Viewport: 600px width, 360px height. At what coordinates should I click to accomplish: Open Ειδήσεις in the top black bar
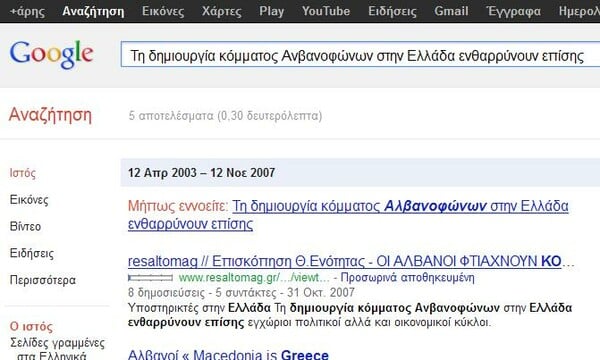pos(392,11)
